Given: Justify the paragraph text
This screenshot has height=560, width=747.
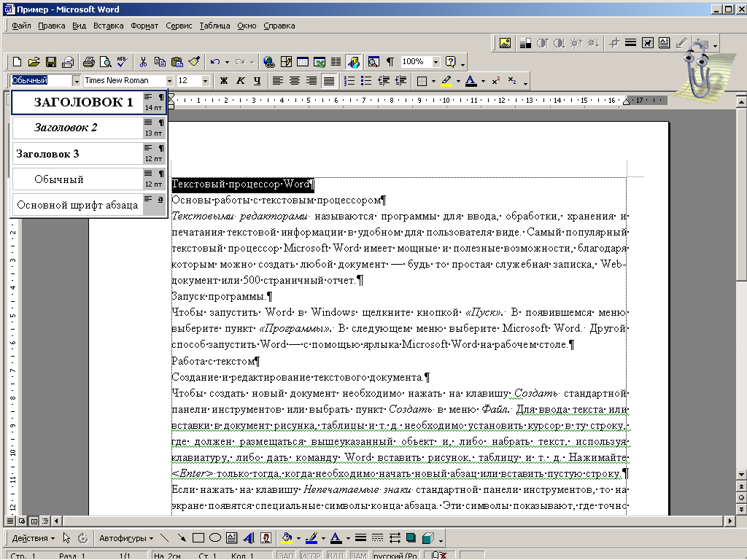Looking at the screenshot, I should pyautogui.click(x=329, y=81).
